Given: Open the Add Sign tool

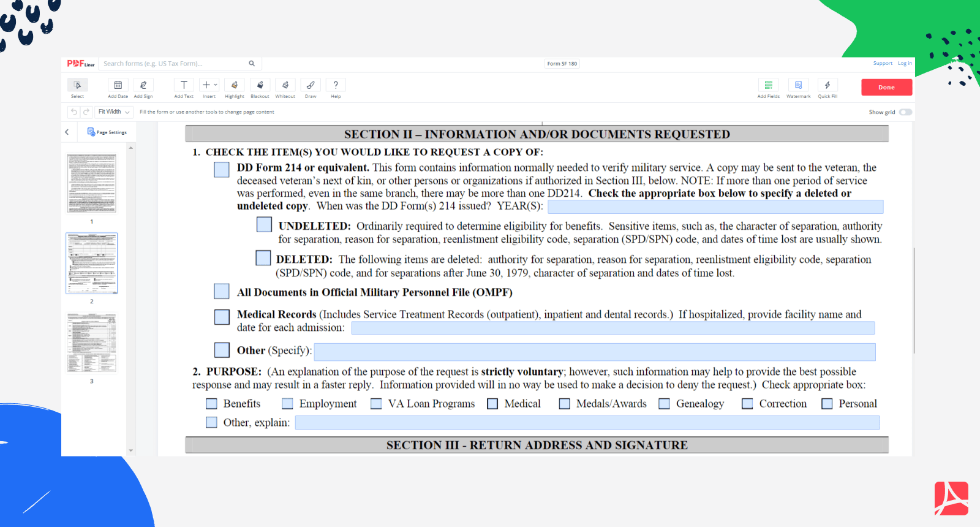Looking at the screenshot, I should click(143, 86).
